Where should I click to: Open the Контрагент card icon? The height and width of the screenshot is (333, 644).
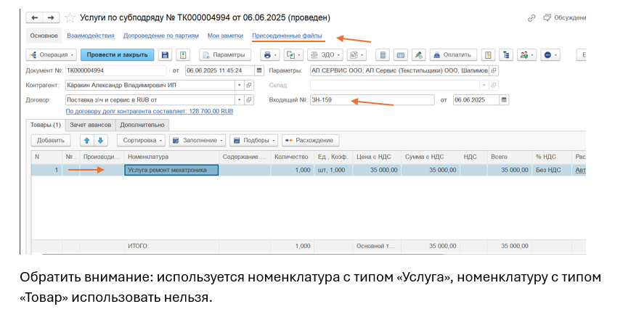(x=249, y=85)
